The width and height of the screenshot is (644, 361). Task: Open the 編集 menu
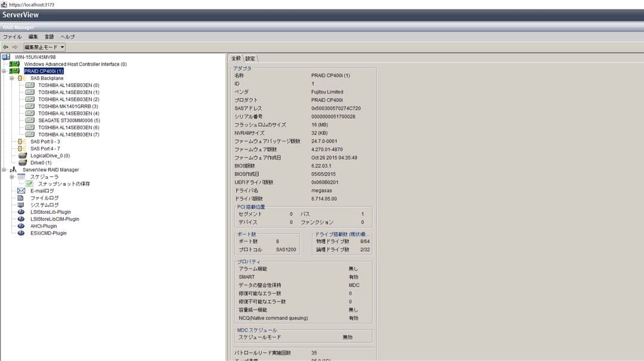coord(33,37)
